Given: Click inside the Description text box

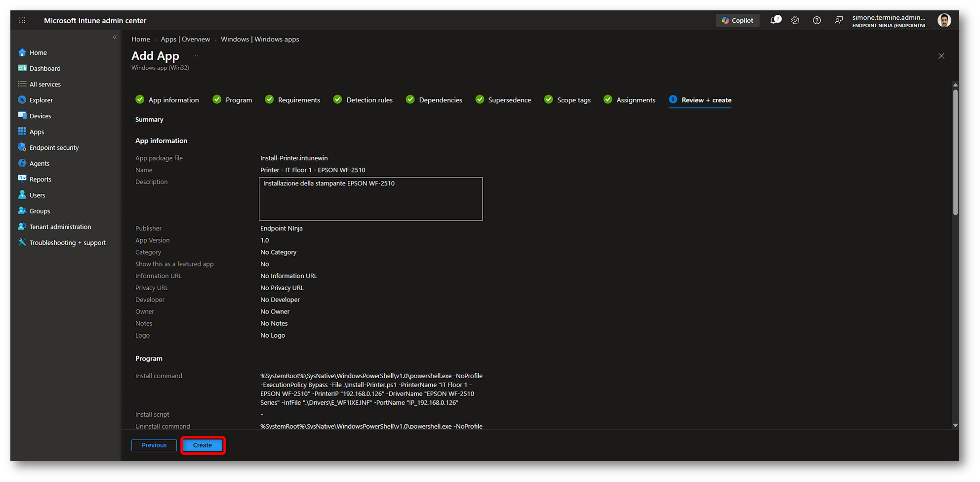Looking at the screenshot, I should point(370,199).
